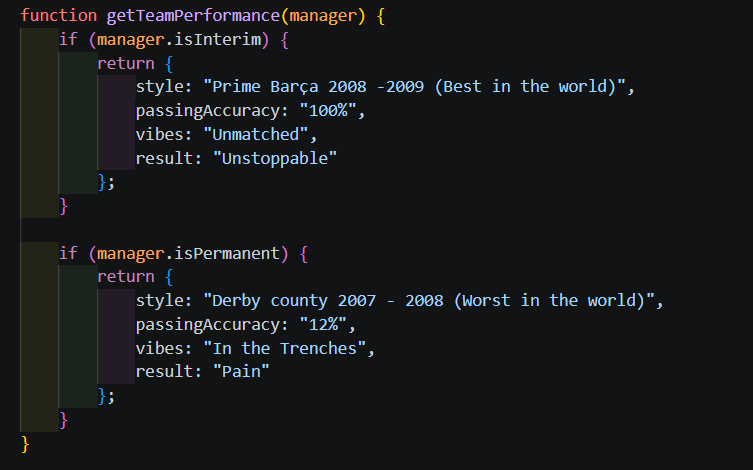
Task: Click the 'manager' parameter in function signature
Action: click(323, 16)
